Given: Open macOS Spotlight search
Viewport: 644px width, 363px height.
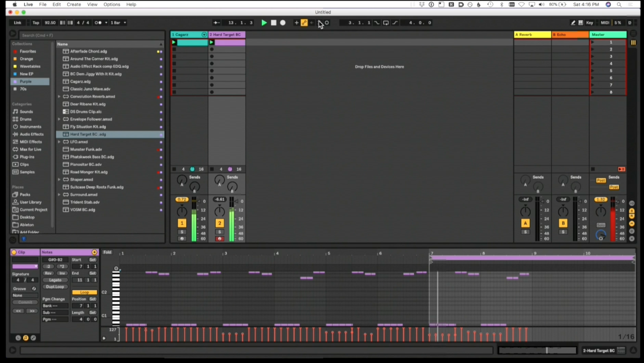Looking at the screenshot, I should coord(619,4).
